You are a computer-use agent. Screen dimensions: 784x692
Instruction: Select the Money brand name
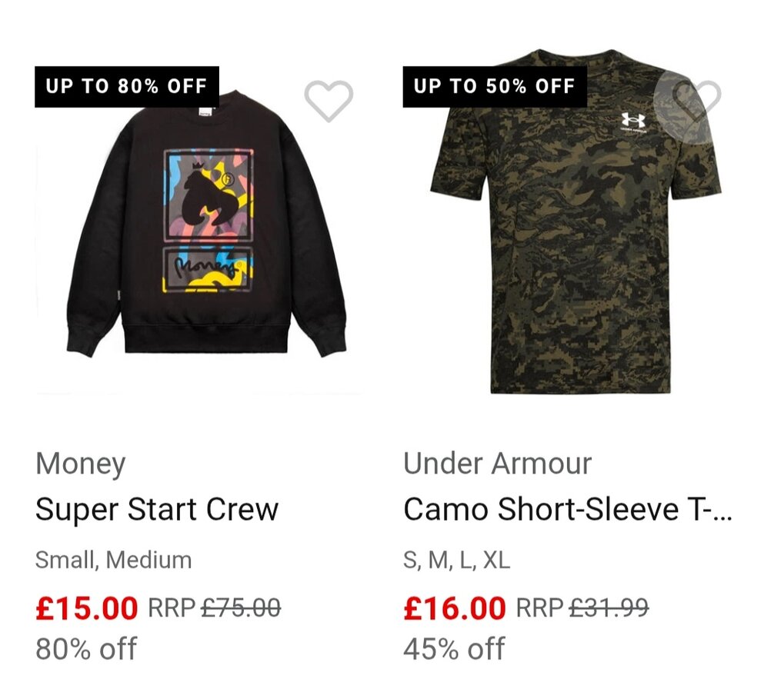click(80, 464)
